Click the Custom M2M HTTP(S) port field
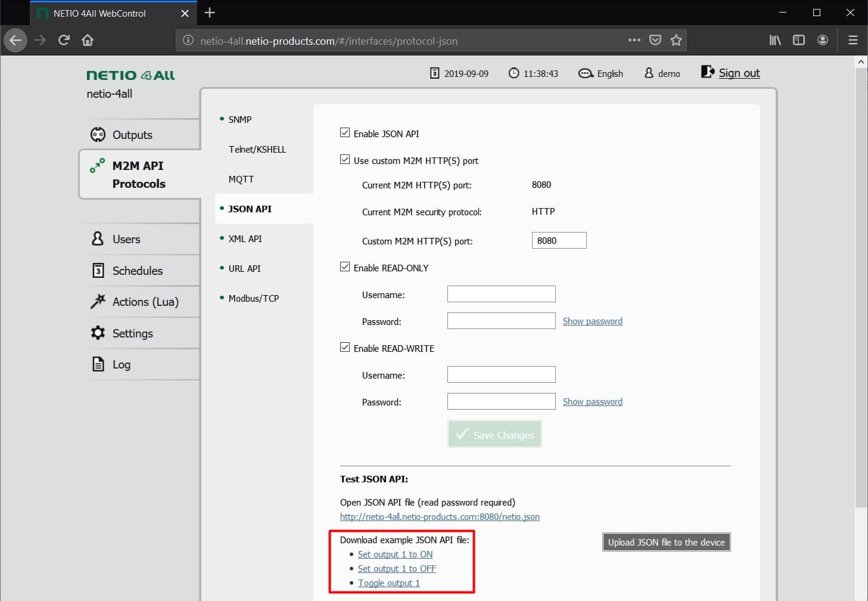Viewport: 868px width, 601px height. click(559, 240)
